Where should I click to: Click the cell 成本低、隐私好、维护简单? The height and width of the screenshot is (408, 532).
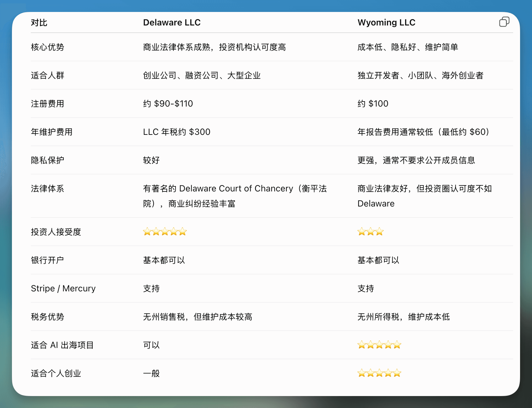coord(408,47)
